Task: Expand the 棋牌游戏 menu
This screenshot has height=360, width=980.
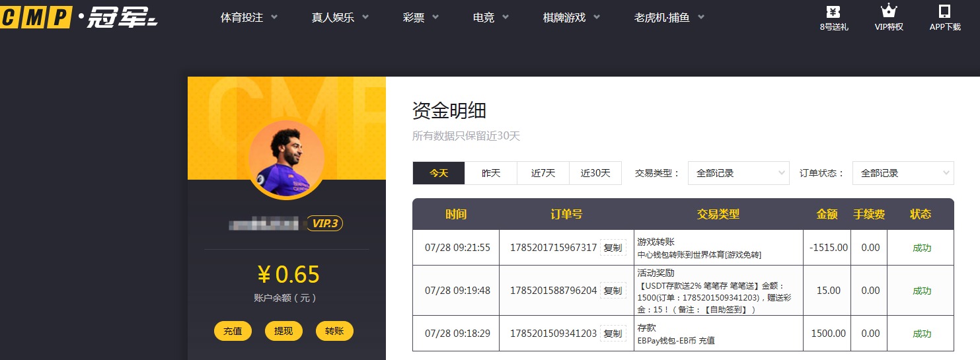Action: point(572,18)
